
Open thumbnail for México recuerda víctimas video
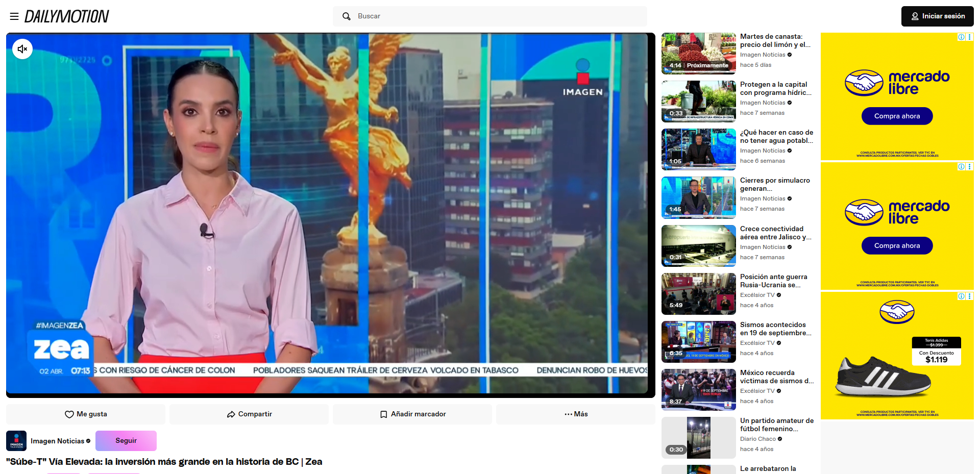(x=699, y=390)
